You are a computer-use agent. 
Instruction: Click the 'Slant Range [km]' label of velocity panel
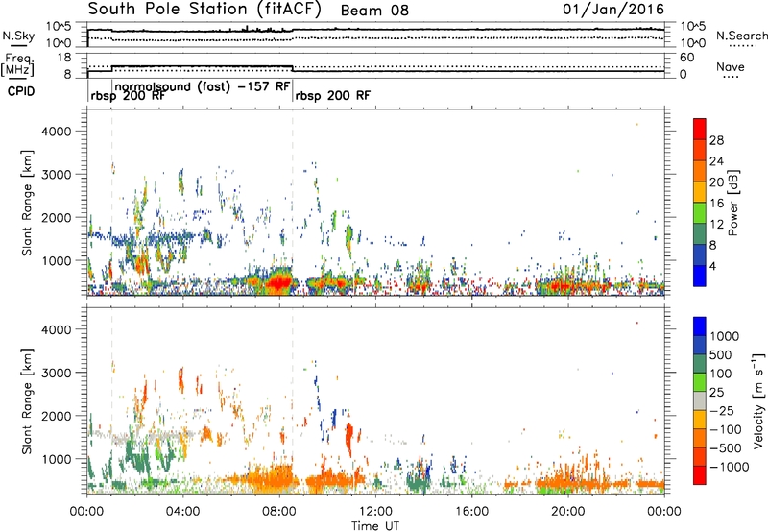pyautogui.click(x=27, y=401)
